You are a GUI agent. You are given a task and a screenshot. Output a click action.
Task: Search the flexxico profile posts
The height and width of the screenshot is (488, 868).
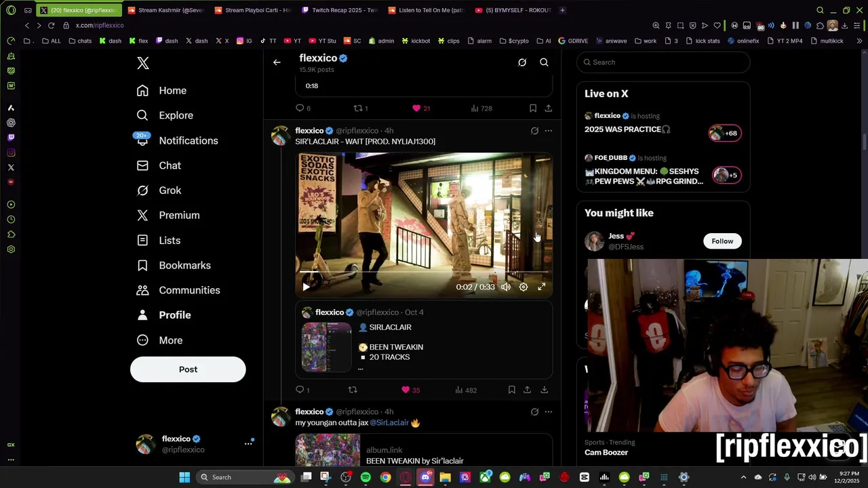point(544,62)
